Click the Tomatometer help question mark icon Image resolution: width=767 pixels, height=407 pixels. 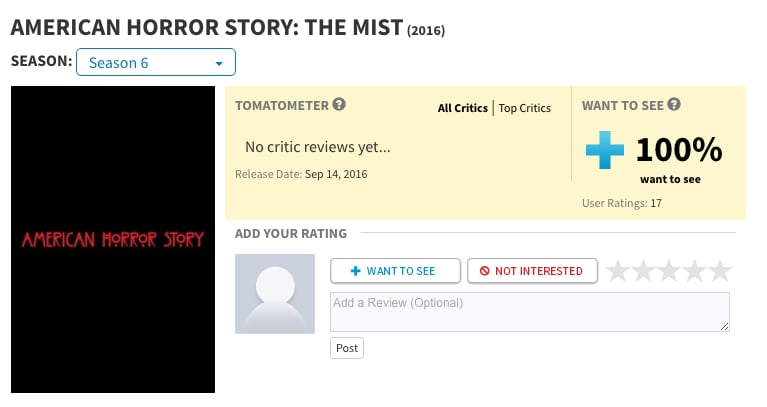point(339,104)
